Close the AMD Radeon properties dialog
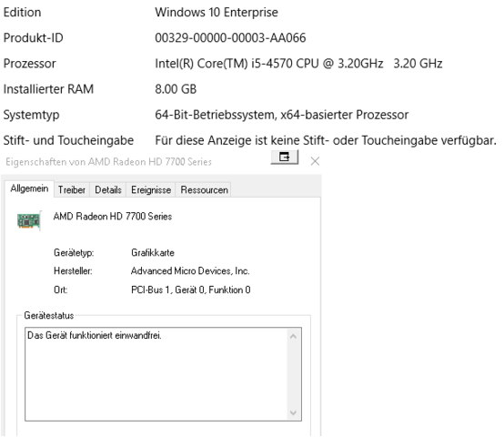The width and height of the screenshot is (504, 437). coord(315,161)
